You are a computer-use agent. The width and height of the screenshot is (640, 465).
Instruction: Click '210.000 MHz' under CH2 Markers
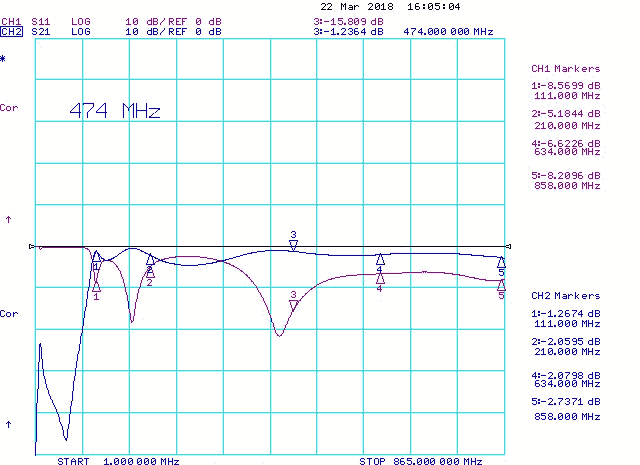(567, 352)
